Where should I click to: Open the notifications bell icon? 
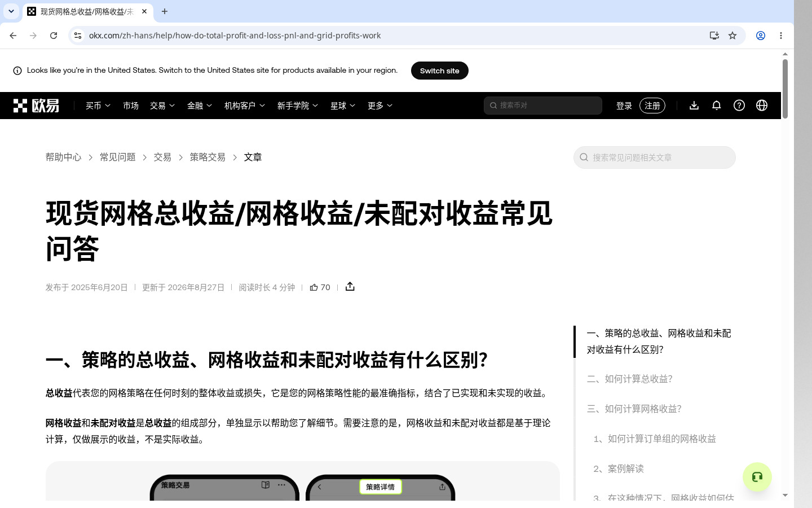pyautogui.click(x=717, y=106)
